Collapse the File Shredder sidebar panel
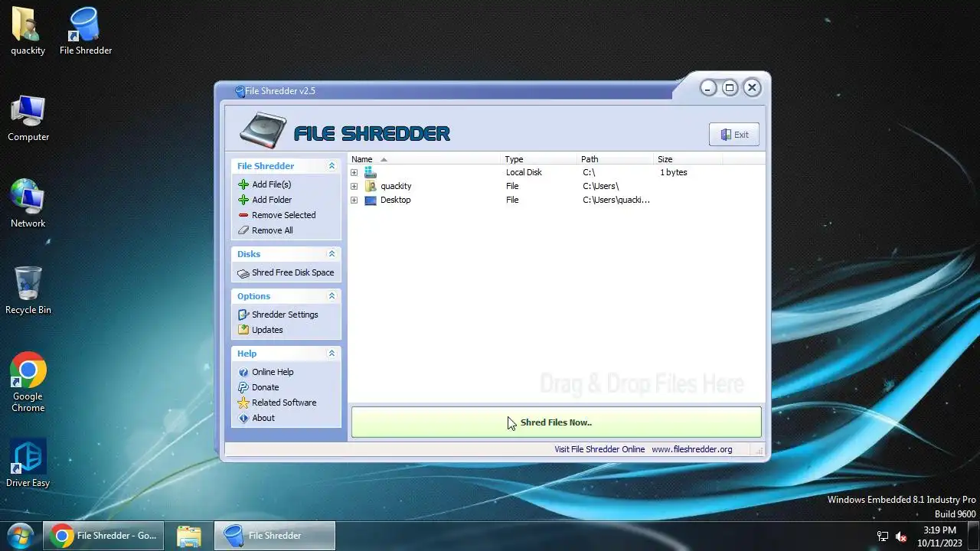980x551 pixels. [x=332, y=166]
